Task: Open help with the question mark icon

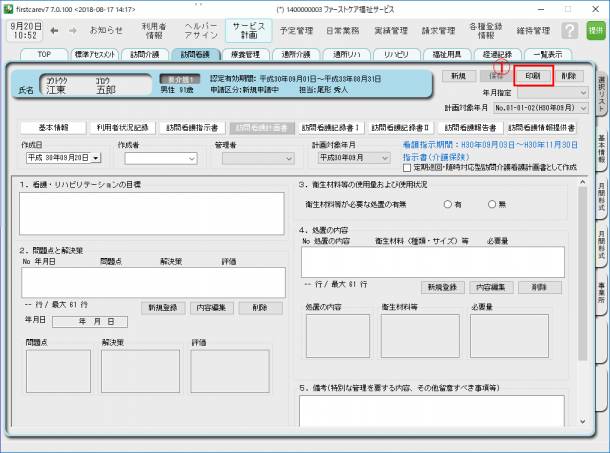Action: pos(570,31)
